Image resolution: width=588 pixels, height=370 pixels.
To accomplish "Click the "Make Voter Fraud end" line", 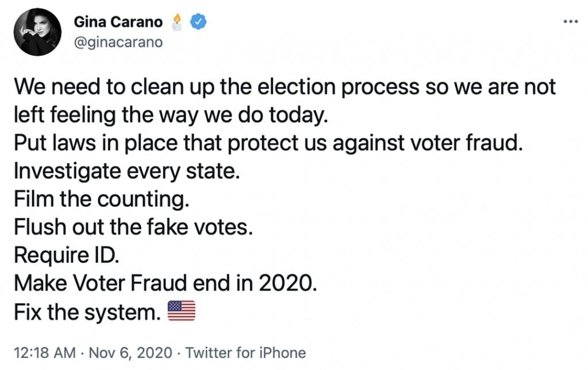I will 165,283.
